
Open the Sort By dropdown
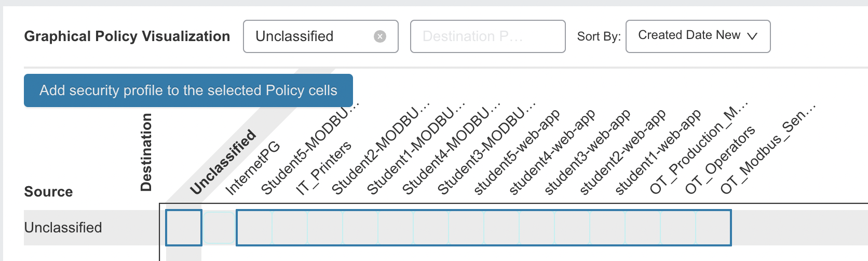[x=698, y=36]
